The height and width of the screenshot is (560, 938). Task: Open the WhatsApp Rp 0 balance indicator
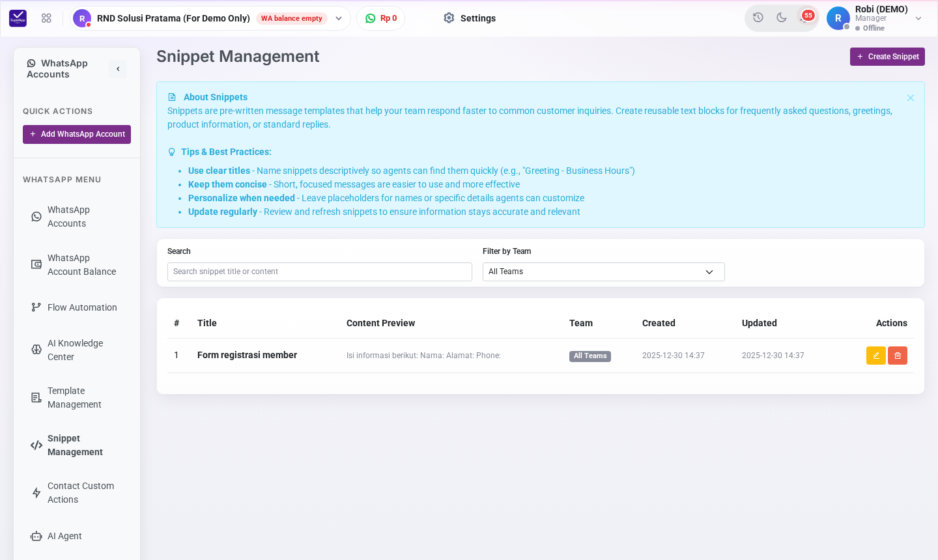coord(381,18)
